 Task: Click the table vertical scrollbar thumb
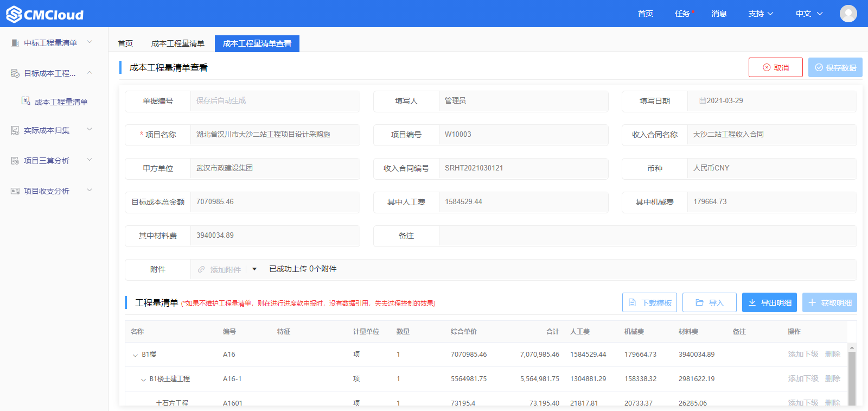852,378
